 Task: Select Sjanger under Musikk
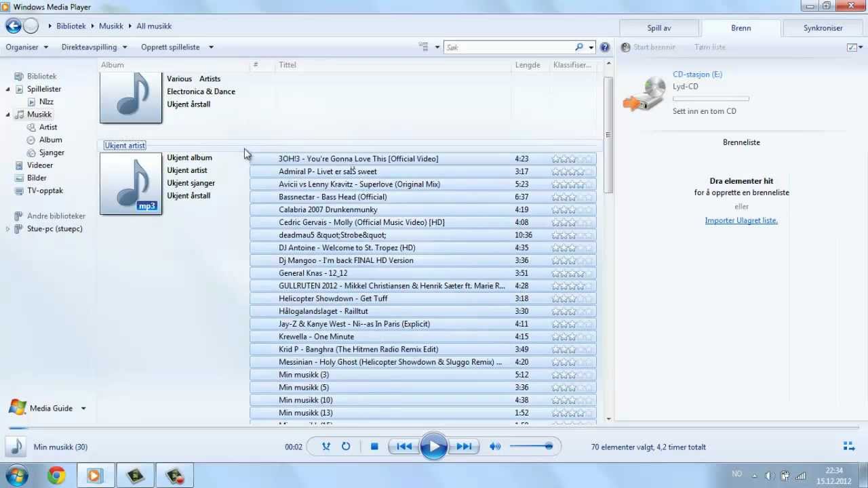(x=52, y=152)
